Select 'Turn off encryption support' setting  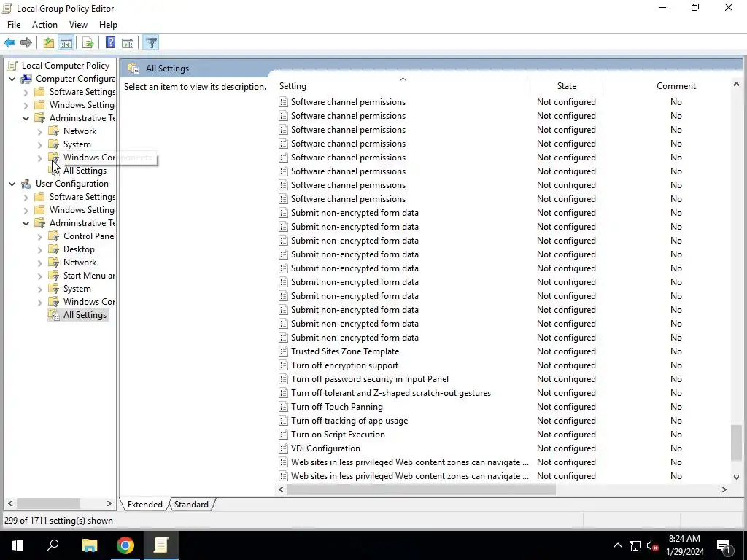click(x=344, y=366)
